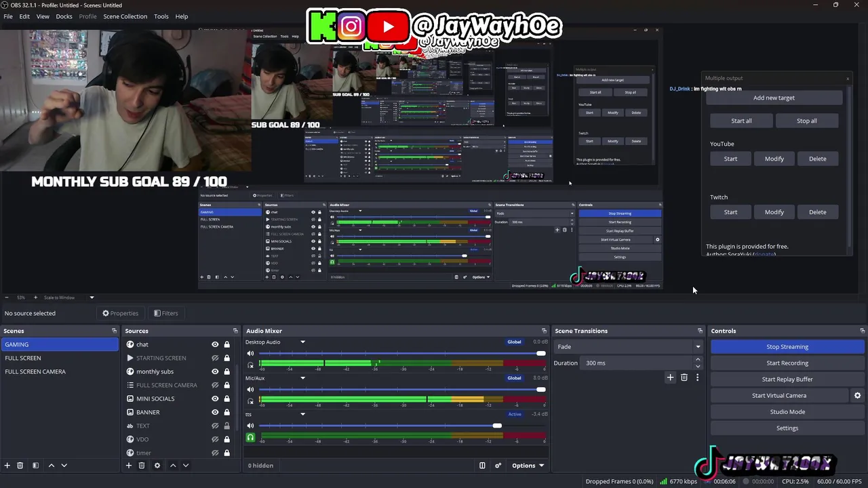The image size is (868, 488).
Task: Open the Docks menu
Action: (64, 16)
